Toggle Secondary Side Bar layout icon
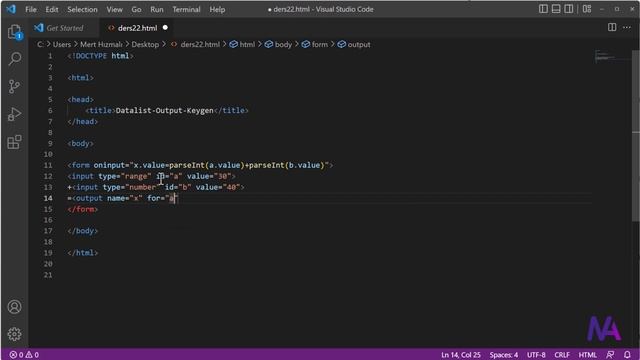640x360 pixels. pos(568,9)
